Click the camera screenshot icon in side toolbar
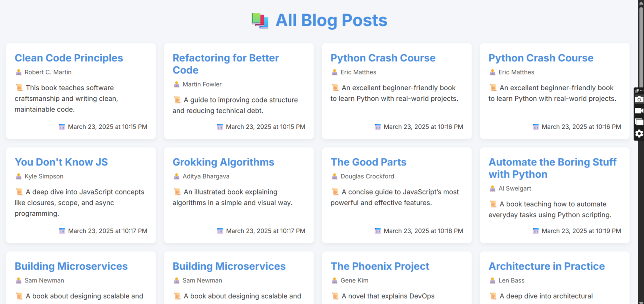The width and height of the screenshot is (644, 304). pyautogui.click(x=639, y=99)
